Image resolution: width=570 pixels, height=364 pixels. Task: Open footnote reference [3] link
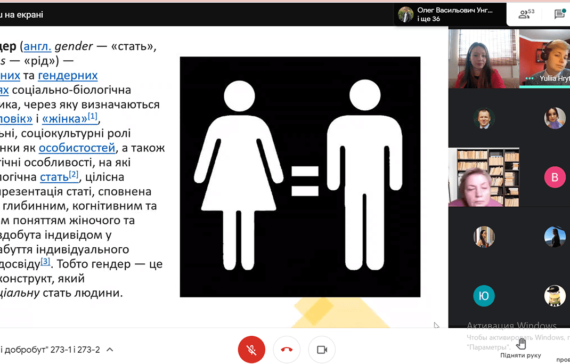[45, 261]
